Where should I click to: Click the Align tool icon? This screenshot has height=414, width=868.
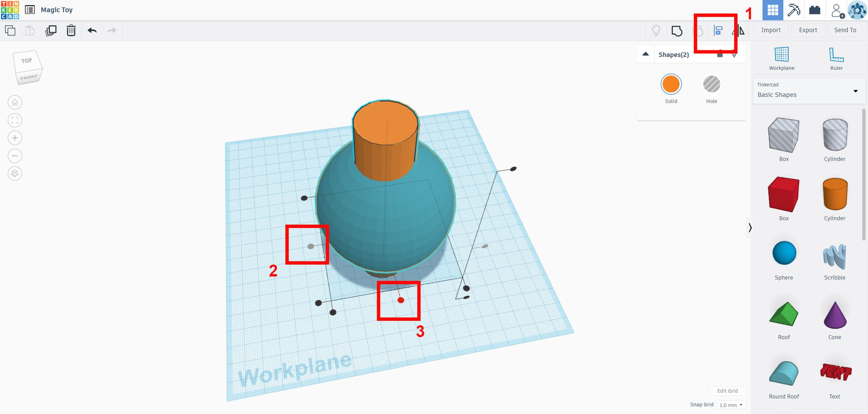click(x=718, y=31)
